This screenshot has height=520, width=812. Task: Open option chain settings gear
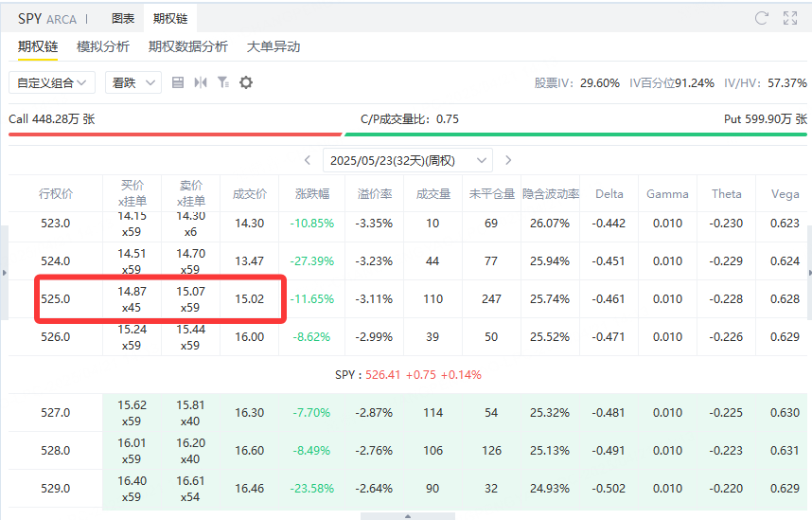click(246, 82)
